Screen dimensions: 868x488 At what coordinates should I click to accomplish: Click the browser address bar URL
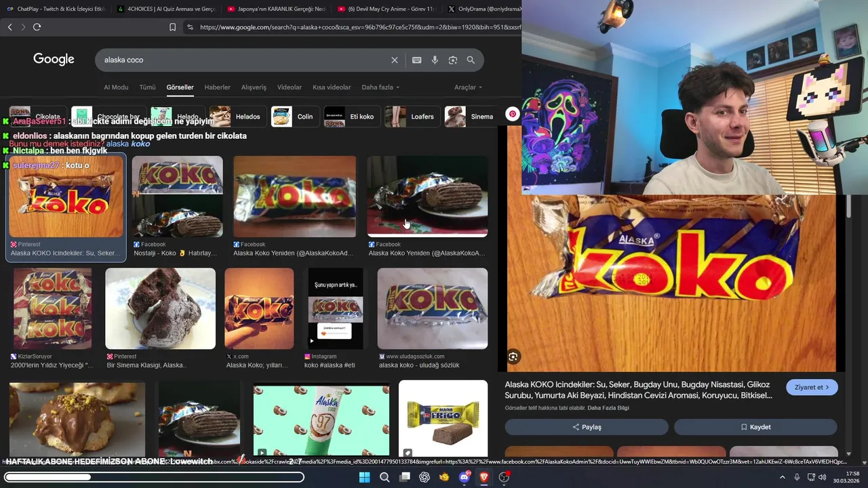click(360, 27)
